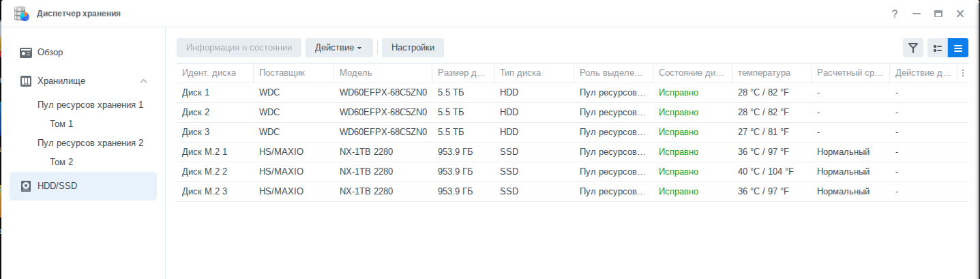Click the Обзор overview icon

(x=26, y=53)
